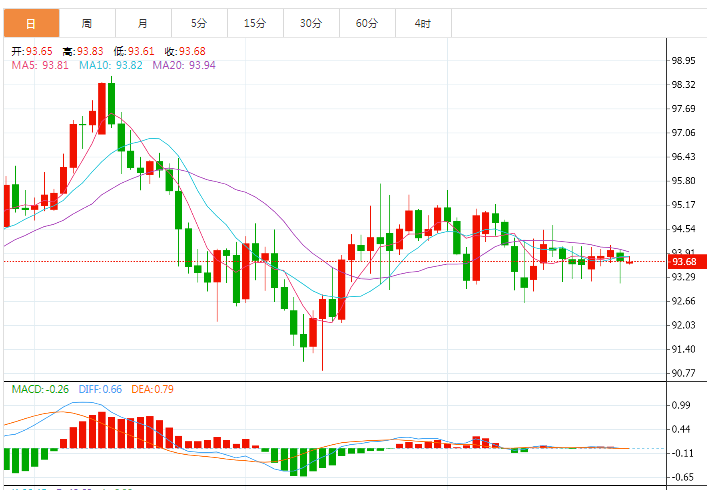Image resolution: width=707 pixels, height=490 pixels.
Task: Click the 0.99 MACD axis label
Action: tap(681, 405)
